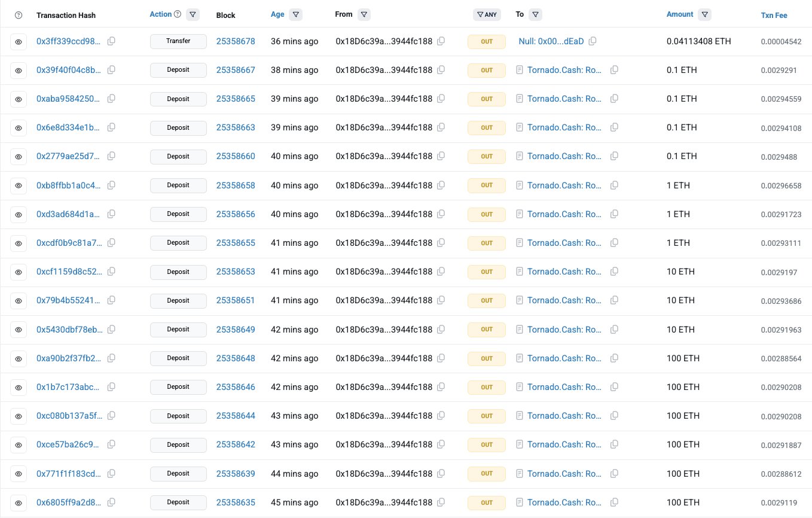This screenshot has height=518, width=812.
Task: Copy the Null 0x00...dEaD address
Action: coord(593,41)
